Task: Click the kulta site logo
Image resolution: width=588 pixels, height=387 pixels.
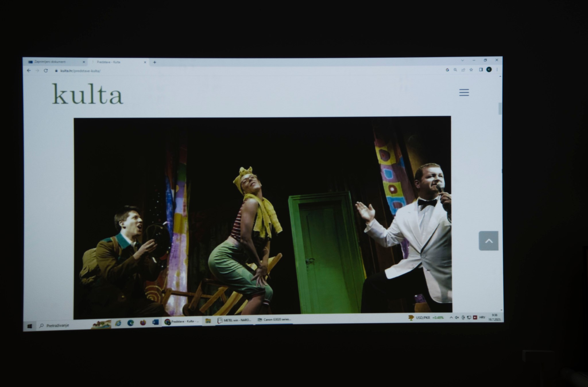Action: coord(88,94)
